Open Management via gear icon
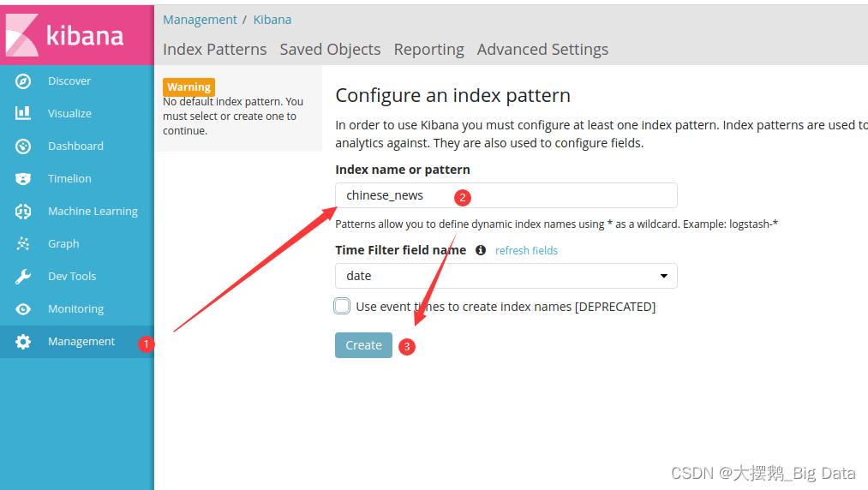868x490 pixels. [22, 342]
